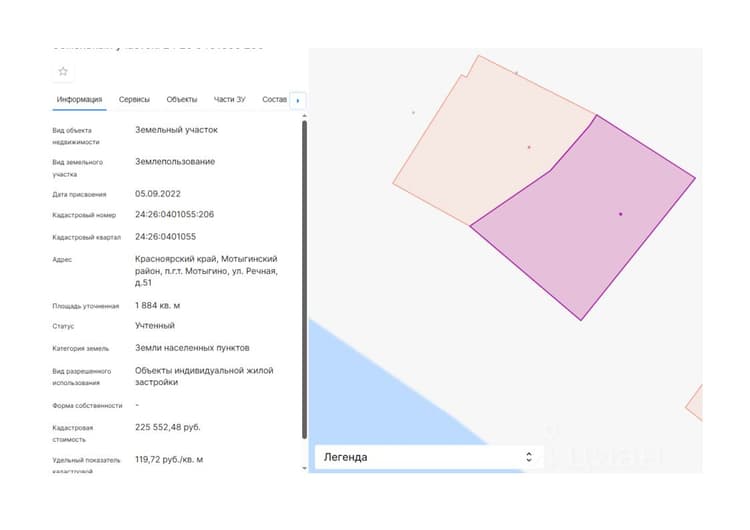This screenshot has width=750, height=530.
Task: Click the Кадастровый номер label
Action: pyautogui.click(x=84, y=215)
